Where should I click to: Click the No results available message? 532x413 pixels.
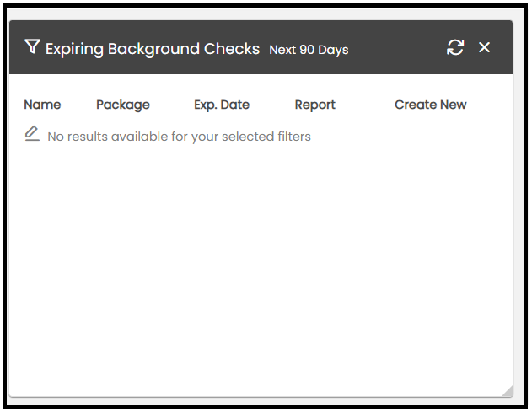click(x=179, y=137)
